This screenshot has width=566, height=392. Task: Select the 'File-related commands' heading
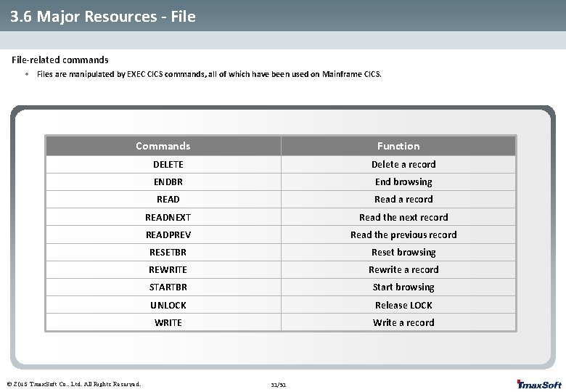tap(60, 60)
